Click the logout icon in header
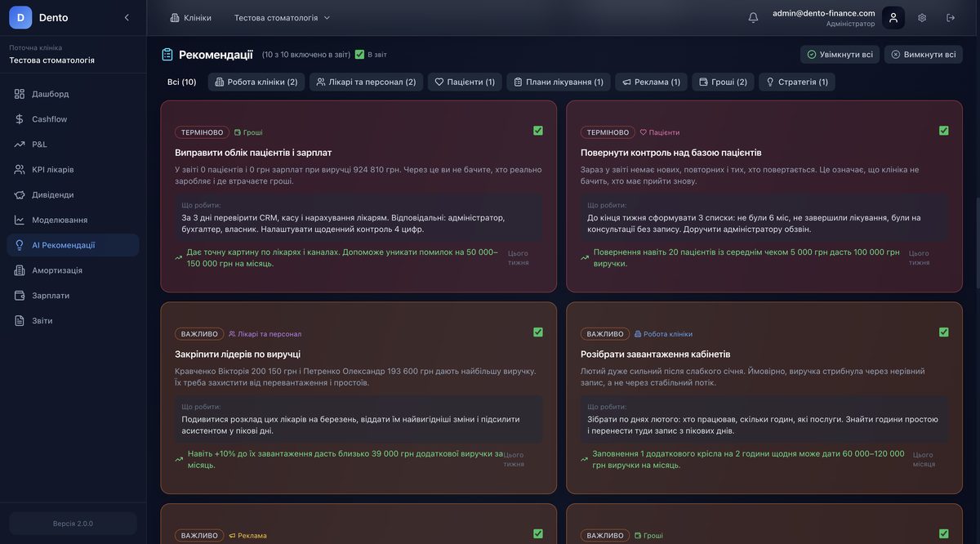Image resolution: width=980 pixels, height=544 pixels. point(951,18)
